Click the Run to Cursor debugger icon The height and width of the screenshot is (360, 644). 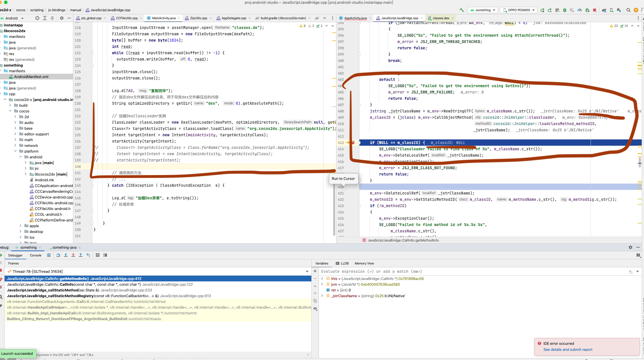coord(88,255)
